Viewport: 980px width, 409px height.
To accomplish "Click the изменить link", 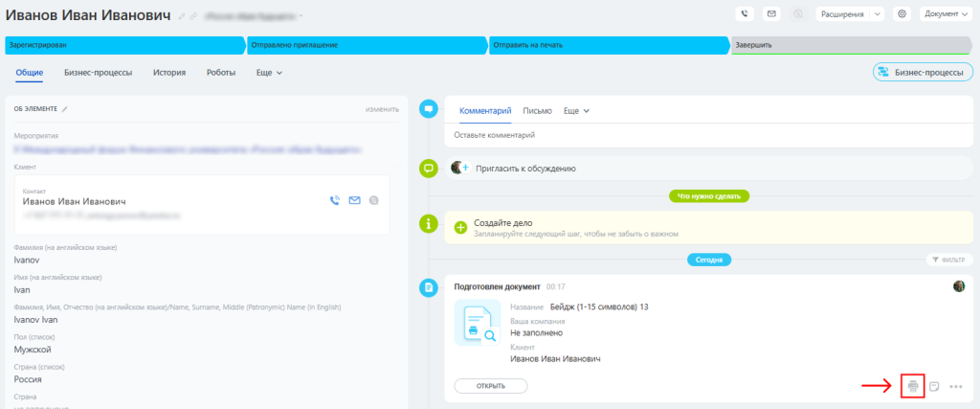I will coord(382,109).
